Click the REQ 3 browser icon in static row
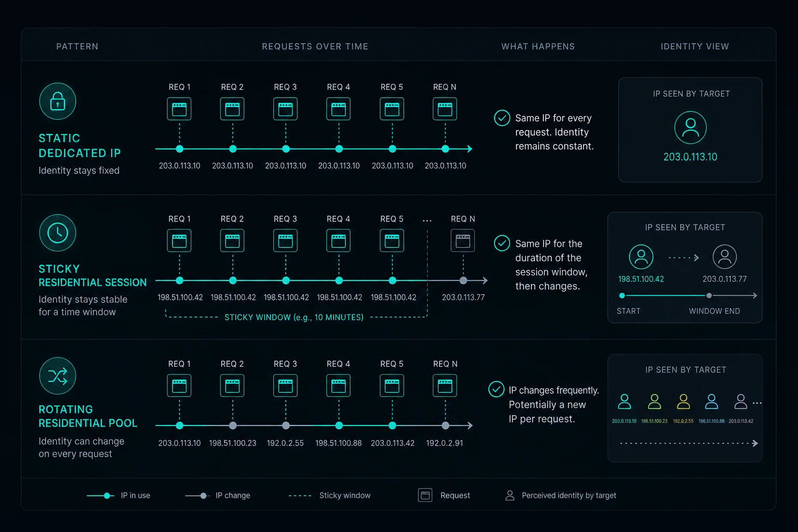 [x=286, y=109]
